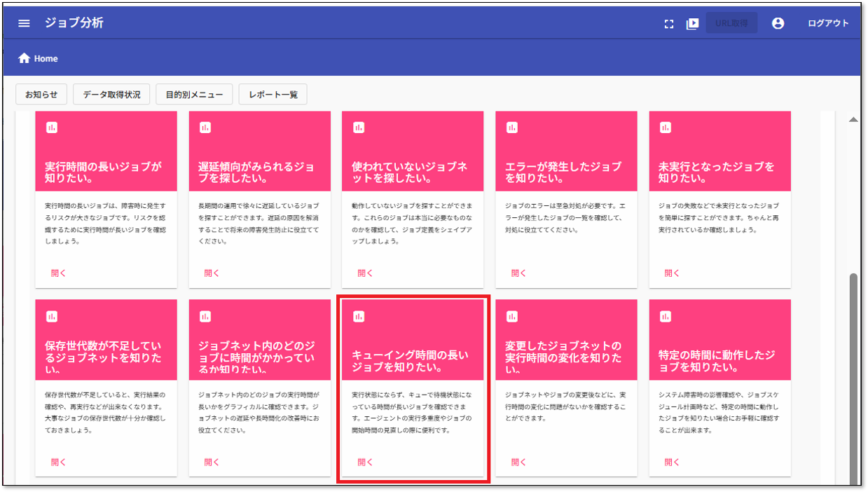The image size is (868, 492).
Task: Click the vertical scrollbar thumb
Action: tap(853, 378)
